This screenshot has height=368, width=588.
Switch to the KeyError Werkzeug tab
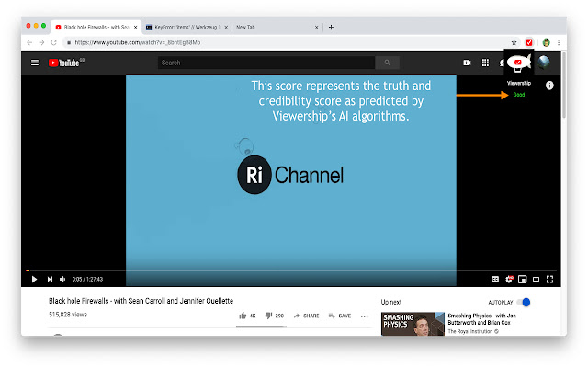tap(187, 27)
